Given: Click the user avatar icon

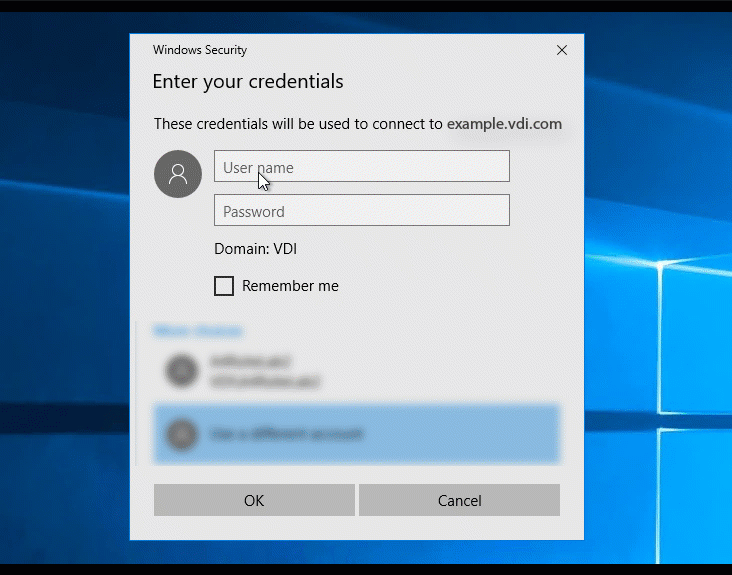Looking at the screenshot, I should tap(178, 174).
